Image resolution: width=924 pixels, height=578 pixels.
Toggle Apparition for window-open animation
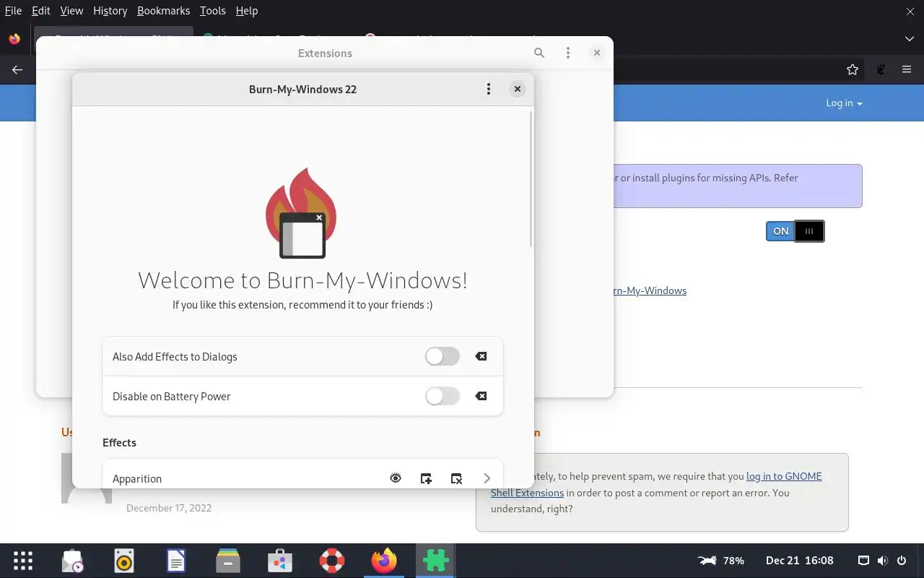(426, 478)
